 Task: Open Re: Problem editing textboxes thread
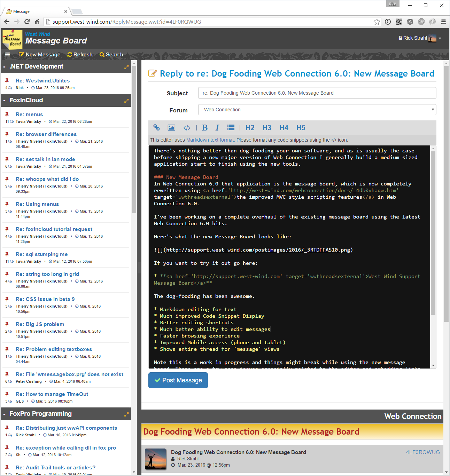point(54,349)
